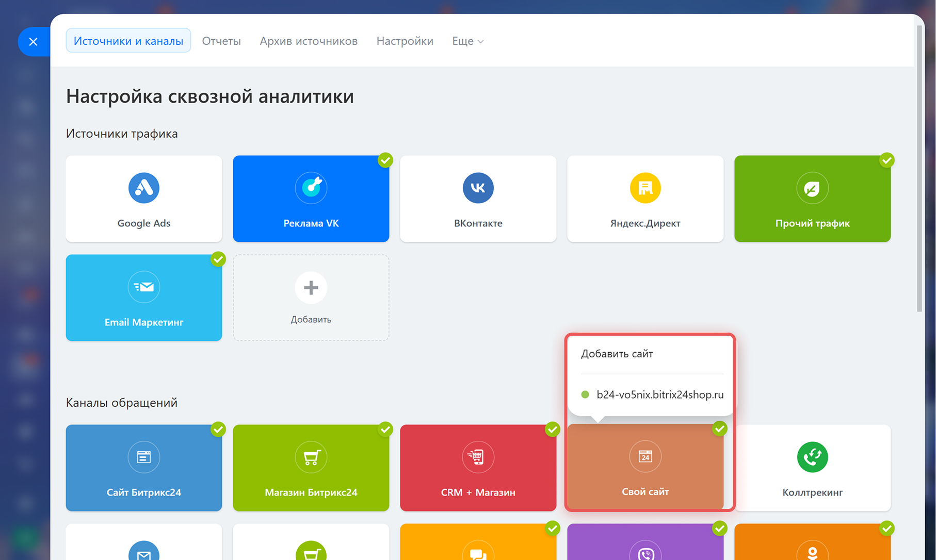936x560 pixels.
Task: Open the Email Маркетинг source tile
Action: [144, 298]
